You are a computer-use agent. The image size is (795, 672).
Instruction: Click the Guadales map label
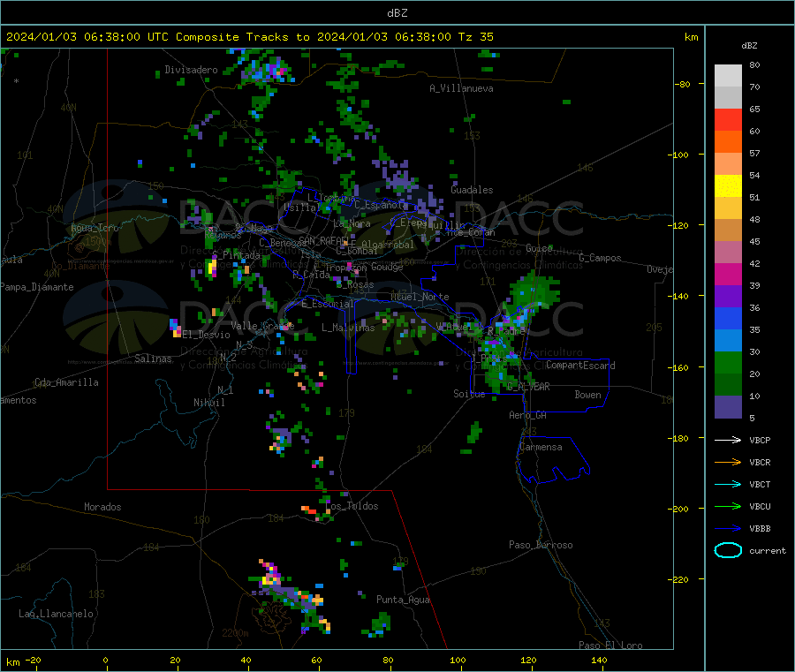click(x=472, y=190)
